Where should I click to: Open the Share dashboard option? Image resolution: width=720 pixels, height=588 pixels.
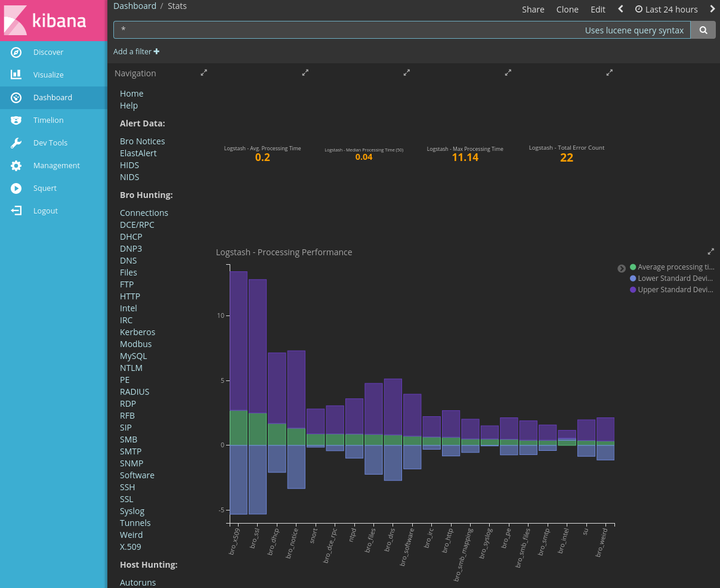[x=533, y=9]
